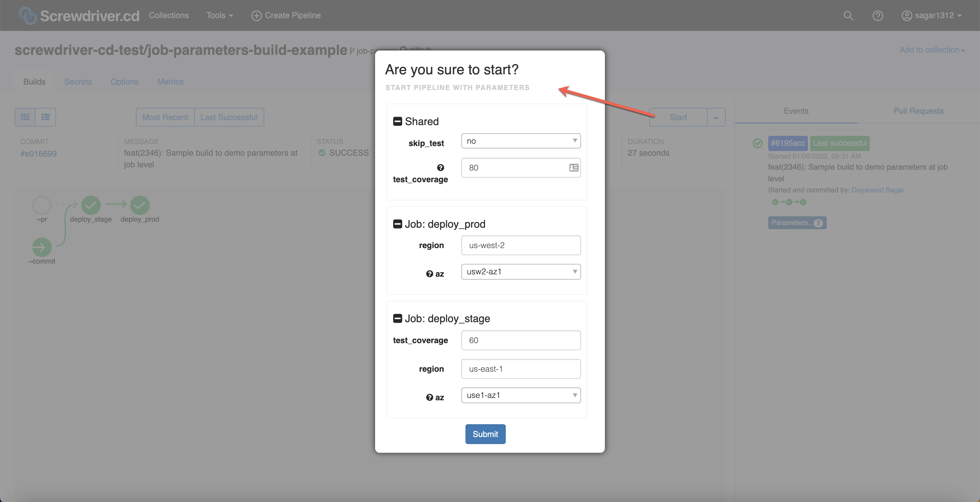
Task: Show help for deploy_prod az parameter
Action: [430, 274]
